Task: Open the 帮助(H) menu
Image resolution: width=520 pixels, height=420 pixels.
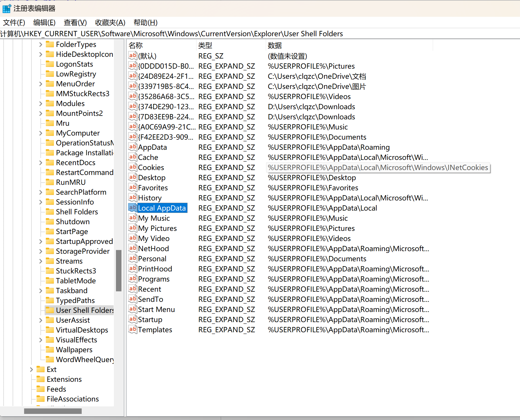Action: pos(146,22)
